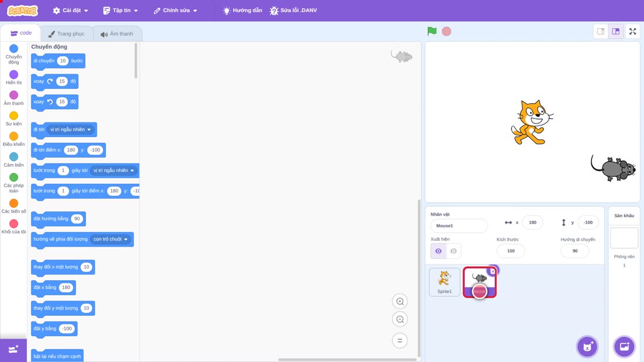Open the Cài đặt menu
The height and width of the screenshot is (362, 644).
tap(71, 11)
